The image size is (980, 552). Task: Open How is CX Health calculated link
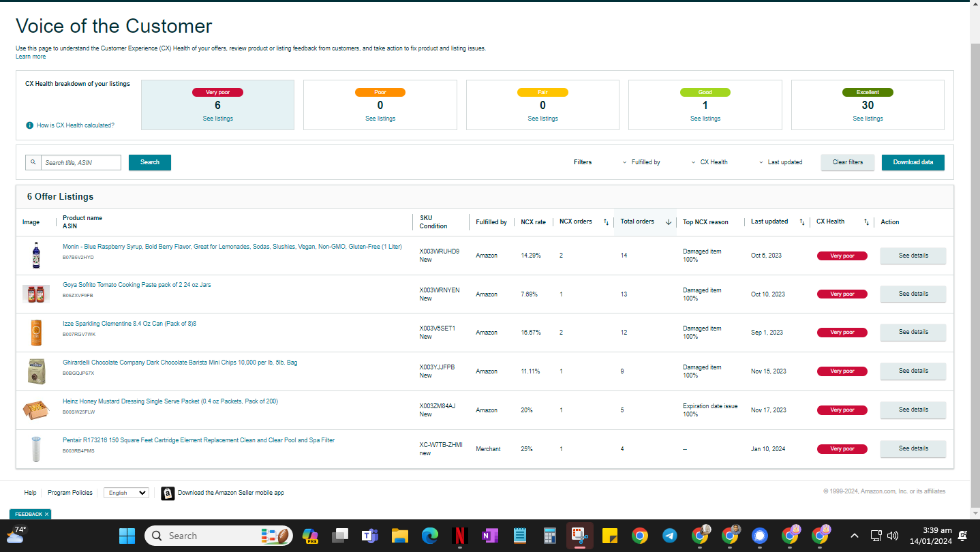tap(76, 125)
